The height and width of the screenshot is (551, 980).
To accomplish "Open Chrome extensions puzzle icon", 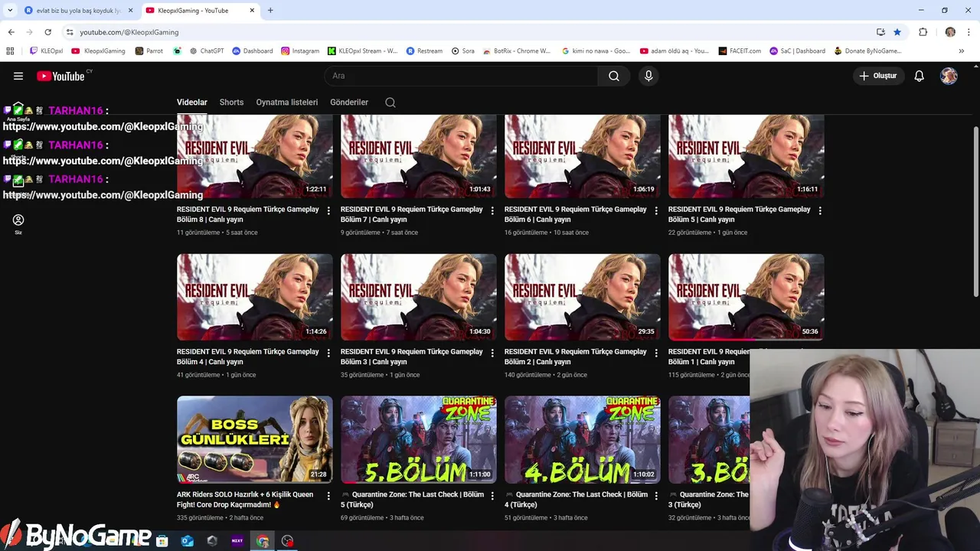I will [923, 32].
